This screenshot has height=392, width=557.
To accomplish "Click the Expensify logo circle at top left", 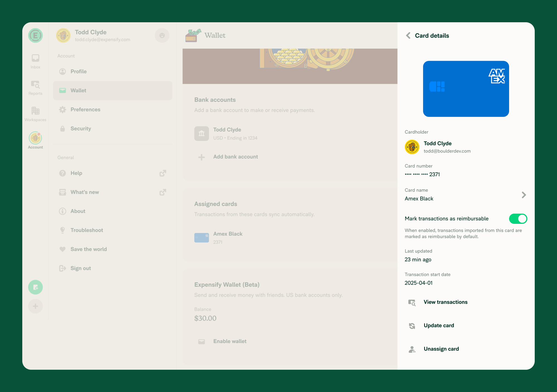I will pyautogui.click(x=35, y=35).
